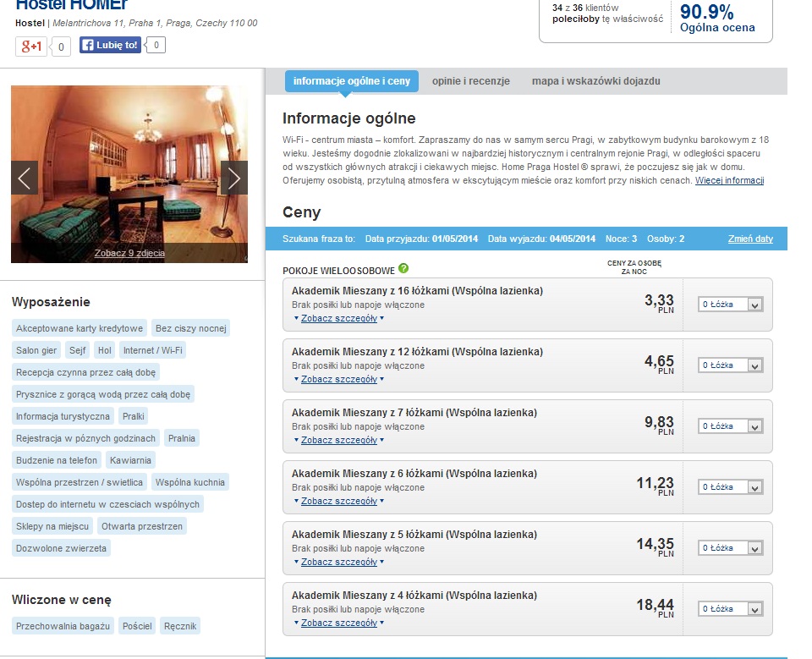Switch to the 'opinie i recenzje' tab
Screen dimensions: 812x659
(471, 81)
